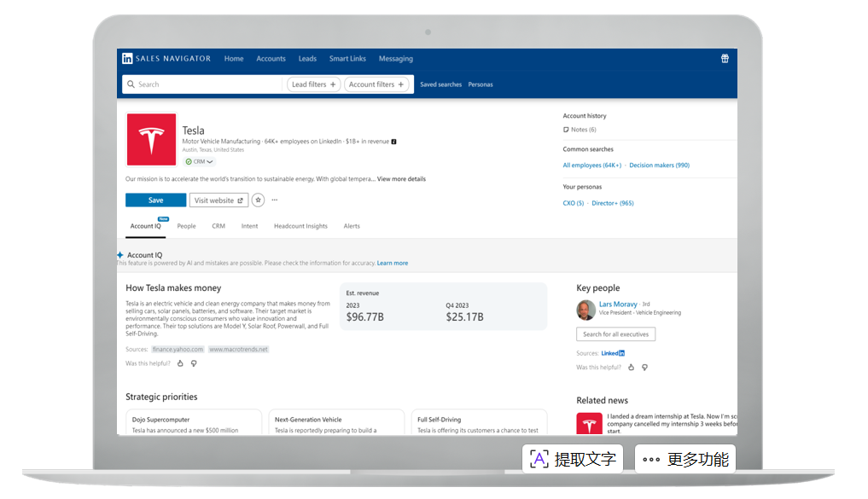868x499 pixels.
Task: Click thumbs up under Key people
Action: (x=631, y=368)
